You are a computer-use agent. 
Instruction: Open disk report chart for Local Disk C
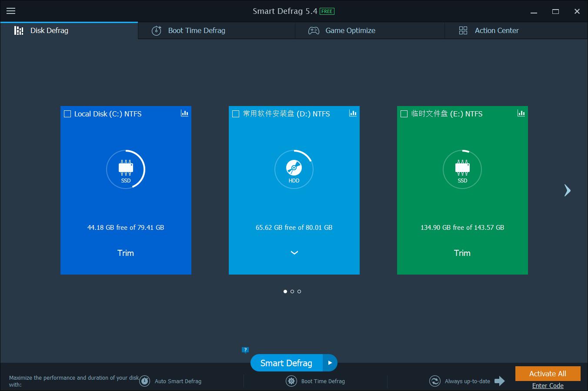tap(184, 113)
